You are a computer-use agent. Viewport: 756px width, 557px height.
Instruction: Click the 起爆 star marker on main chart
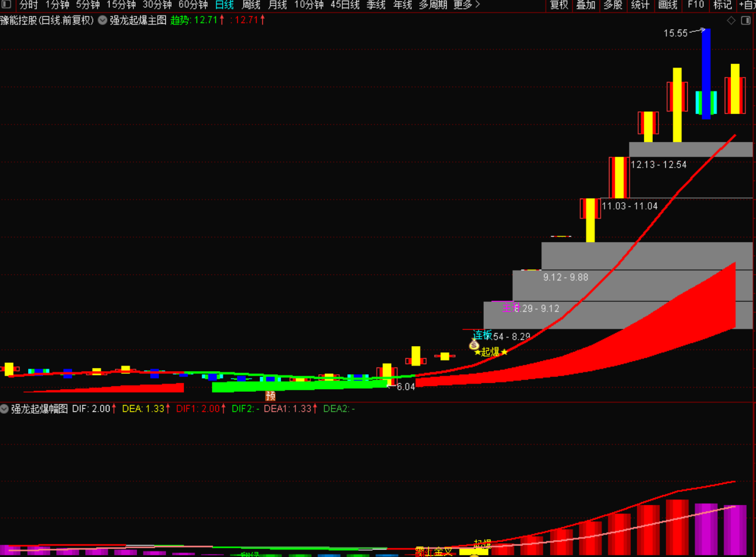[491, 352]
